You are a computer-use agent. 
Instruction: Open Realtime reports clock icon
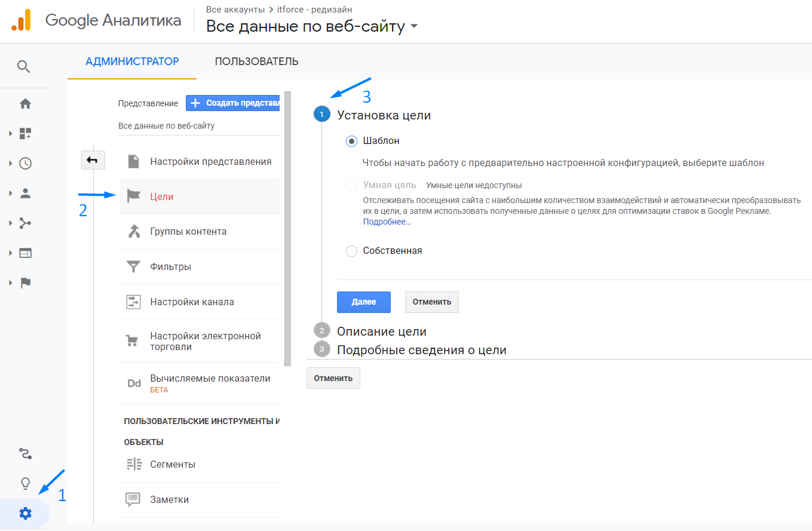pos(25,163)
